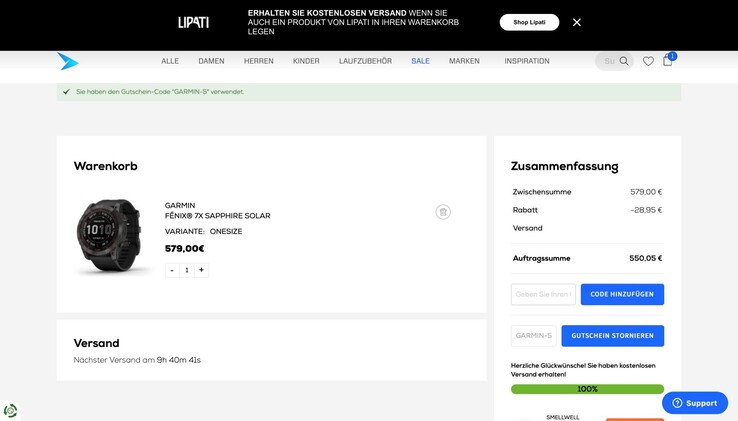The width and height of the screenshot is (738, 421).
Task: Open the LAUFZUBEHÖR menu
Action: click(365, 61)
